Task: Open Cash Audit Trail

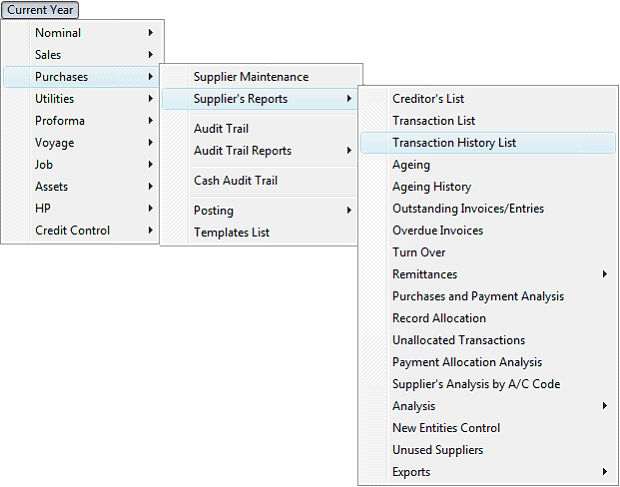Action: [x=259, y=181]
